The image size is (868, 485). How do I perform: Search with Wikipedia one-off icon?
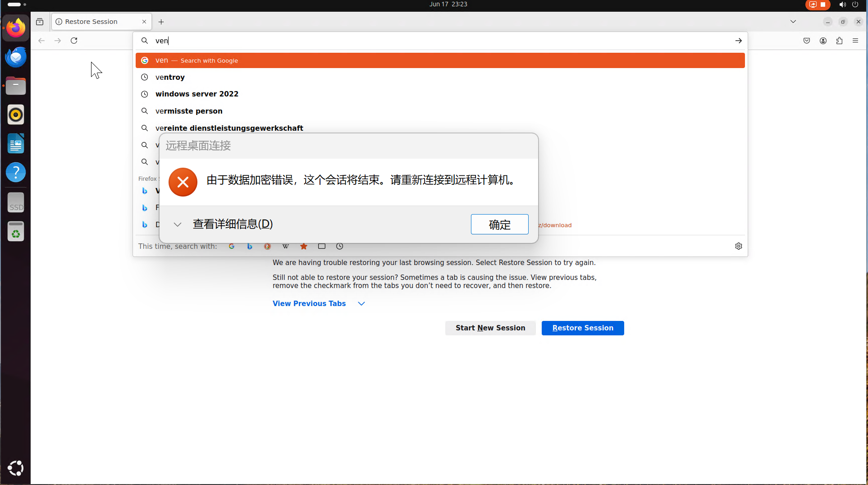coord(285,246)
